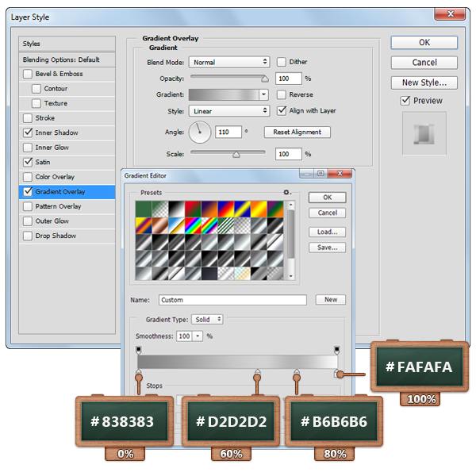This screenshot has width=476, height=476.
Task: Click the Opacity slider handle
Action: [x=264, y=79]
